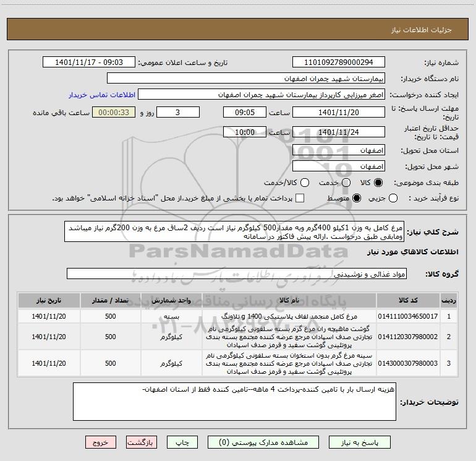Click the تاریخ نیاز column header
The width and height of the screenshot is (476, 461).
(49, 300)
